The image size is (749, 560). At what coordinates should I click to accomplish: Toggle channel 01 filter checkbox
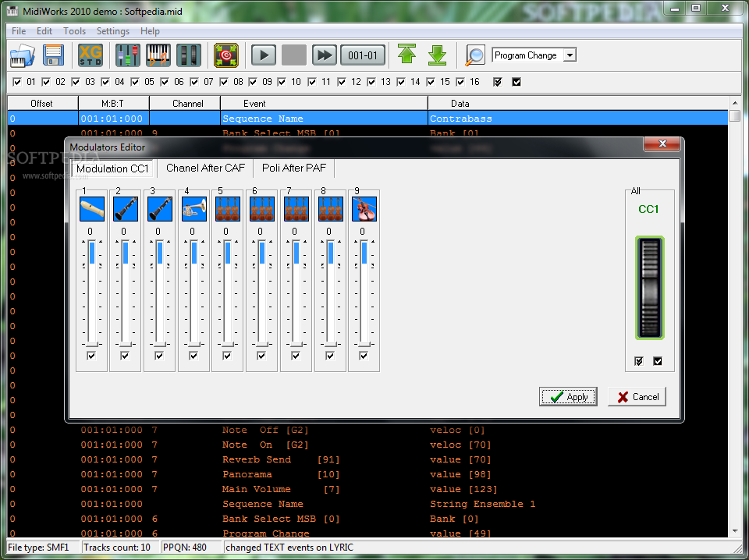tap(17, 82)
